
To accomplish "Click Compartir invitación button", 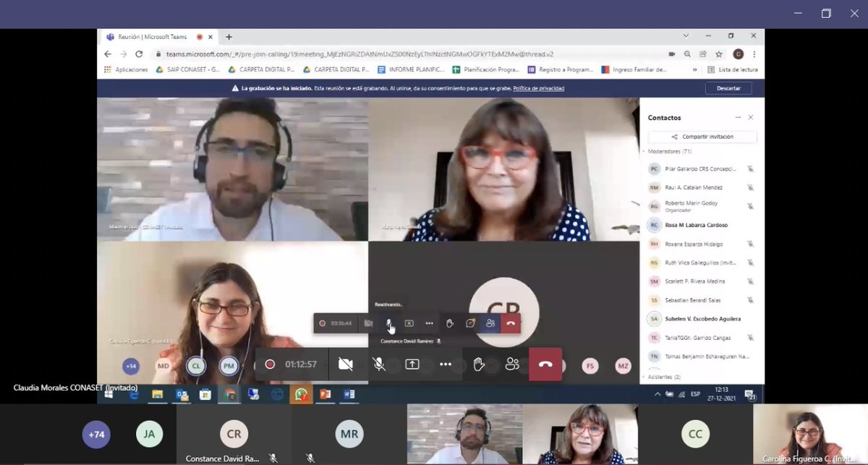I will pos(702,137).
